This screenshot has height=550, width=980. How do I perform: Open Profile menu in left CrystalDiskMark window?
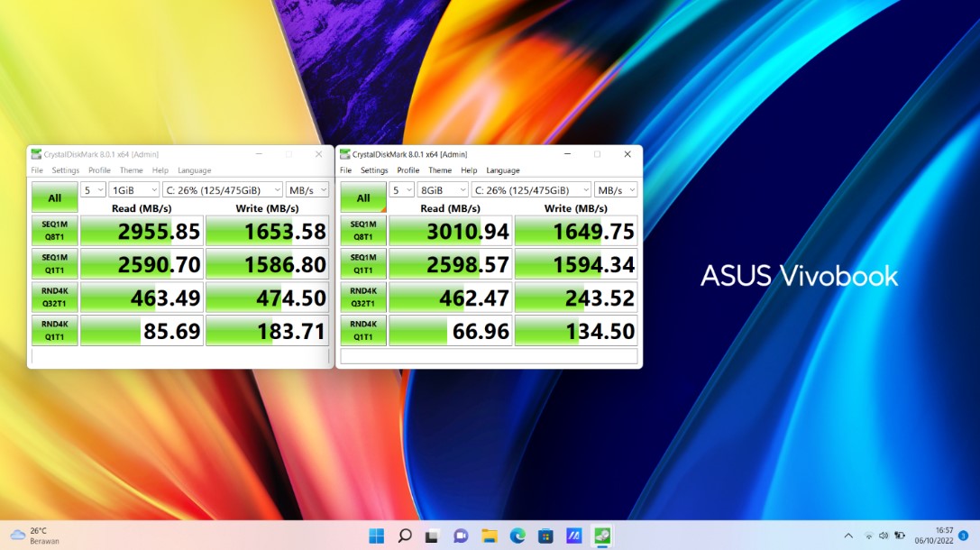[99, 170]
